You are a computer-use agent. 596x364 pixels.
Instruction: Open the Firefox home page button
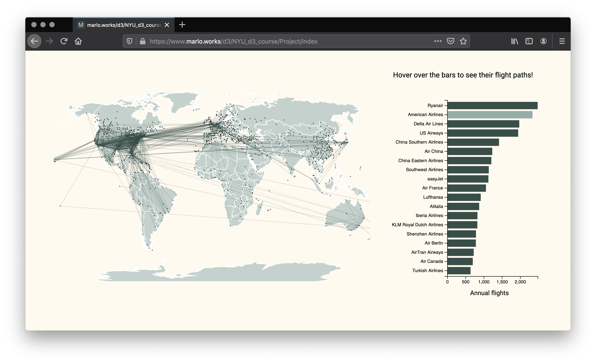[78, 41]
